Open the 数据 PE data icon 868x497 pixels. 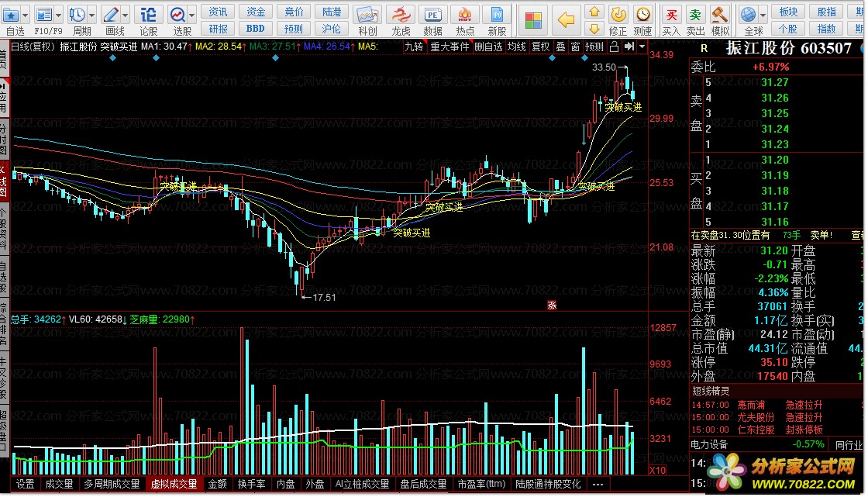432,15
